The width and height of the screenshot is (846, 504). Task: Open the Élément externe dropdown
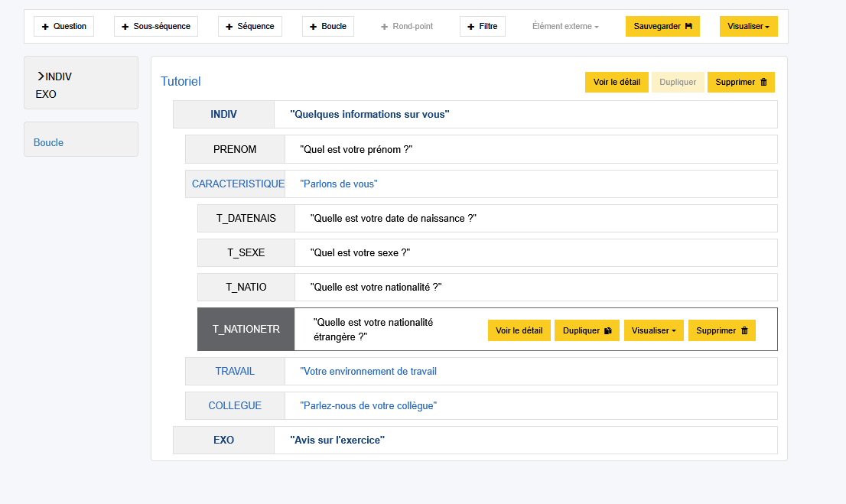[565, 26]
